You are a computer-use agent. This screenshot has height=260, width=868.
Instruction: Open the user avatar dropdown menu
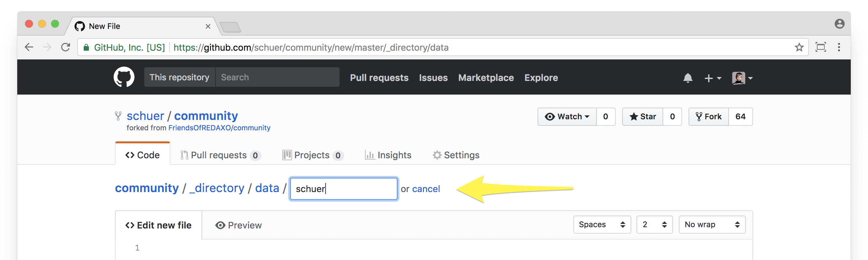point(742,78)
